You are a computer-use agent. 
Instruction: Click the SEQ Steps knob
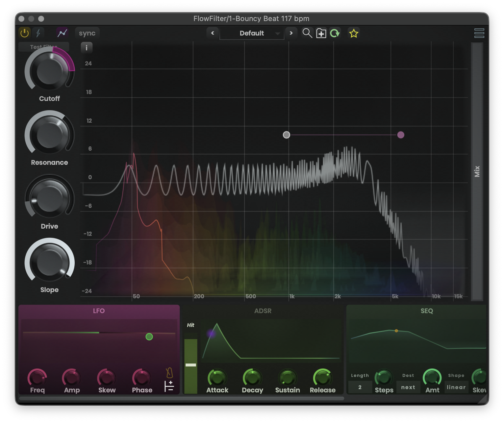click(x=384, y=378)
